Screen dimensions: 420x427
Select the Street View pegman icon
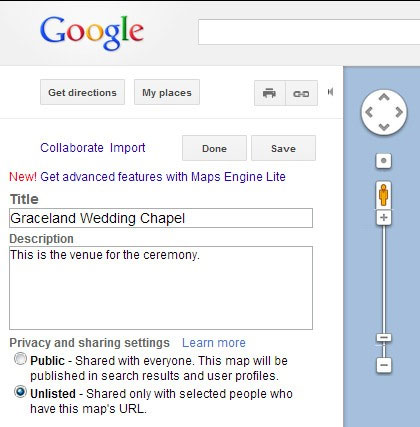point(384,195)
